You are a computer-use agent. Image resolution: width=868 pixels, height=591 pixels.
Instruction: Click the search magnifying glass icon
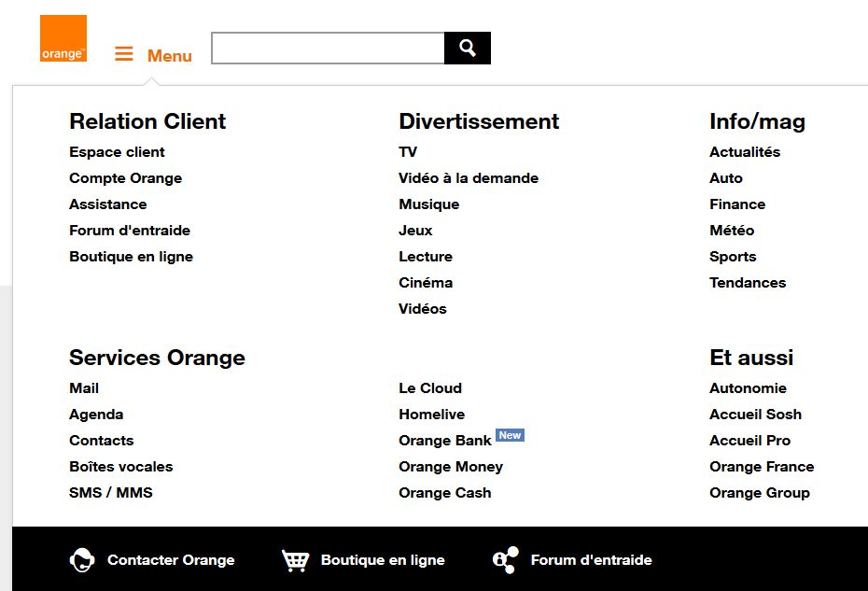(x=467, y=47)
